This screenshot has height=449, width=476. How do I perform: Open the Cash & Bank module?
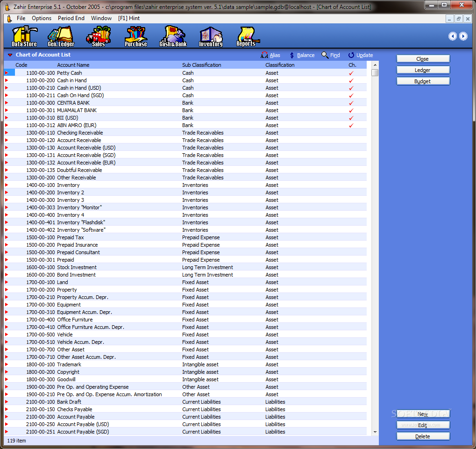pyautogui.click(x=173, y=36)
